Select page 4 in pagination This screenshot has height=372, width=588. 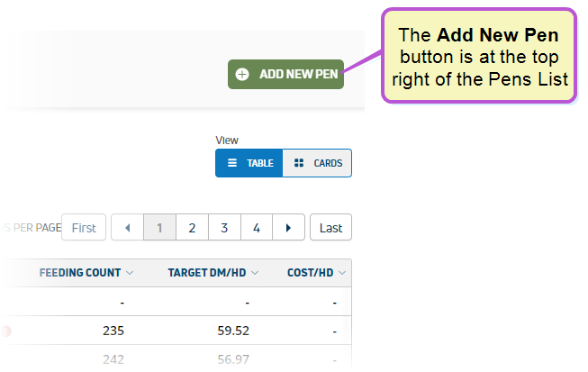tap(257, 228)
